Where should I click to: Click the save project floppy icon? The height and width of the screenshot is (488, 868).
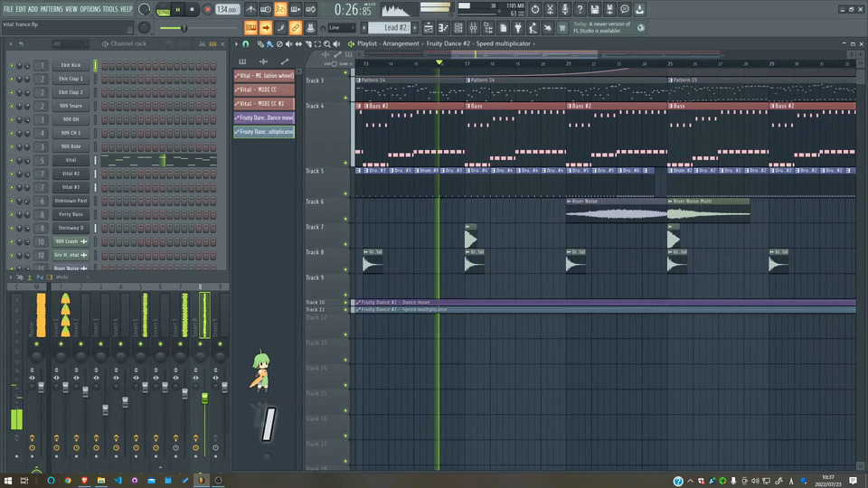pyautogui.click(x=595, y=9)
